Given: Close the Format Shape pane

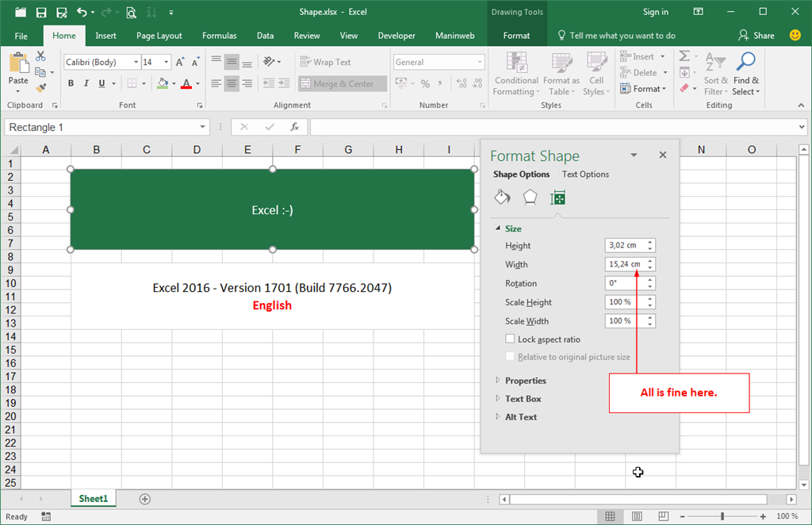Looking at the screenshot, I should click(x=663, y=155).
